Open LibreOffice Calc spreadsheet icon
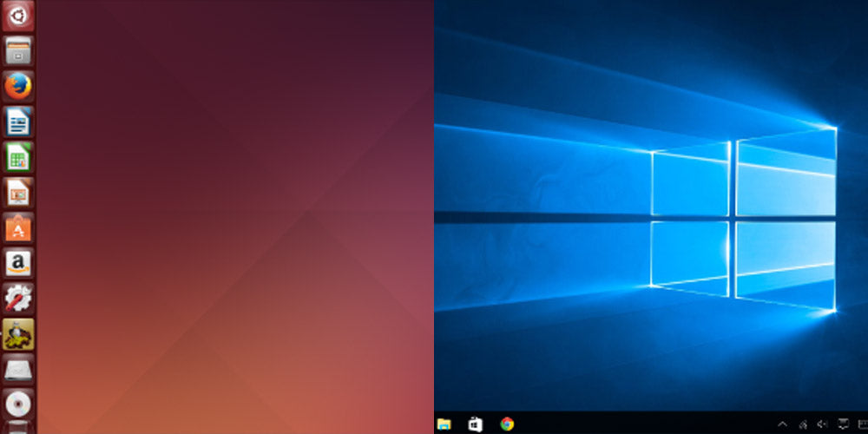Viewport: 868px width, 434px height. 18,157
